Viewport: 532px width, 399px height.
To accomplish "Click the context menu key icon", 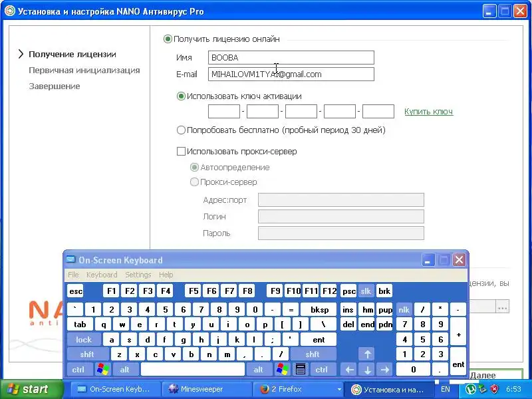I will [x=301, y=370].
